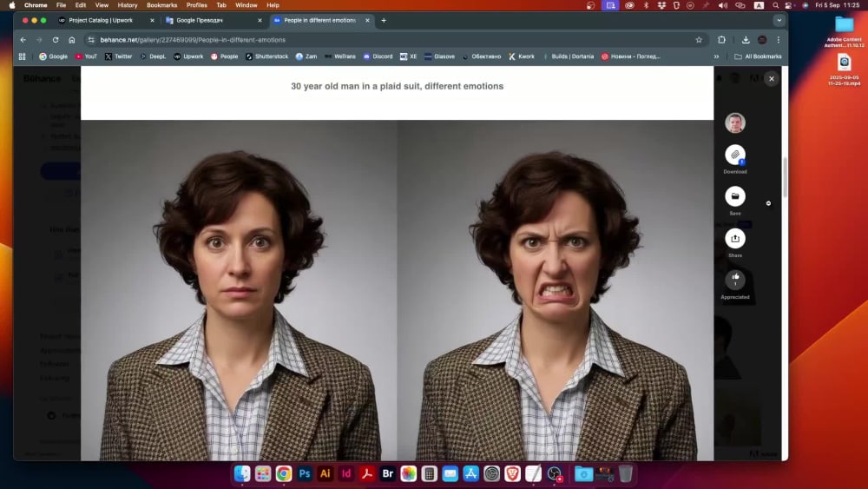
Task: Open Acrobat from the dock
Action: (x=366, y=474)
